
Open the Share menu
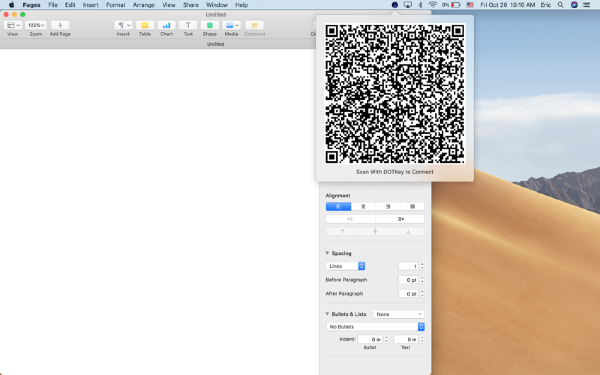pos(191,5)
